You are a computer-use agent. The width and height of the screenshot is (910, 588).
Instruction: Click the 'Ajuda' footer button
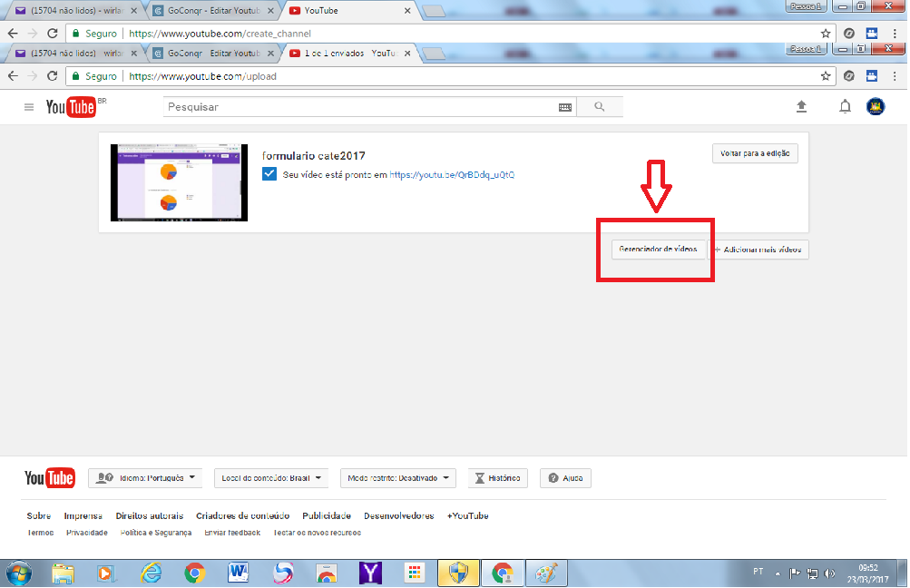(565, 478)
